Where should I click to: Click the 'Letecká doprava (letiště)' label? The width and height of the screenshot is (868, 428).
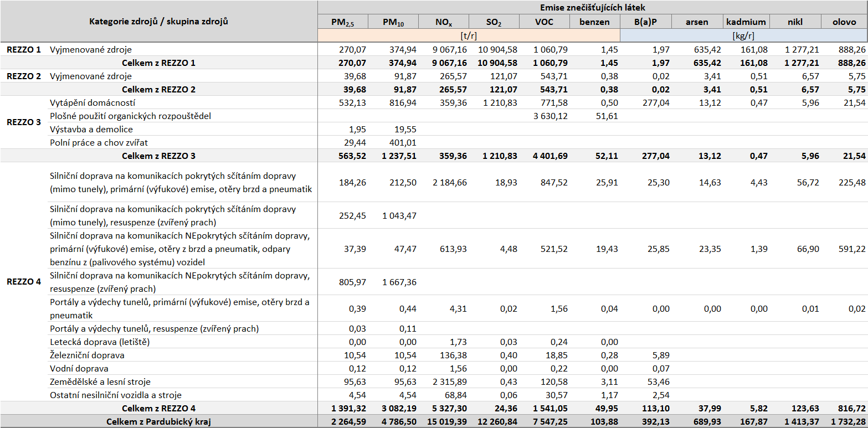[100, 342]
